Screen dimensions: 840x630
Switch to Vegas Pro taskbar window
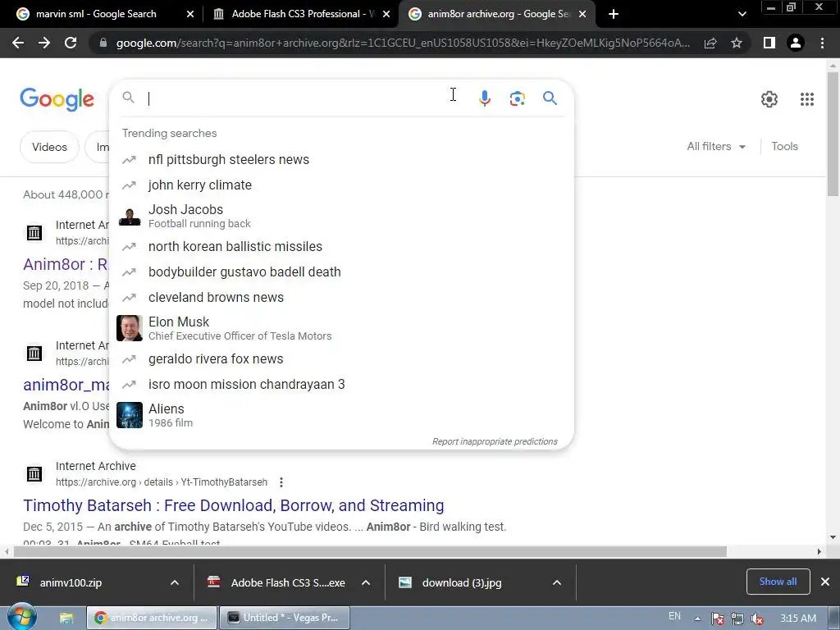pyautogui.click(x=285, y=618)
